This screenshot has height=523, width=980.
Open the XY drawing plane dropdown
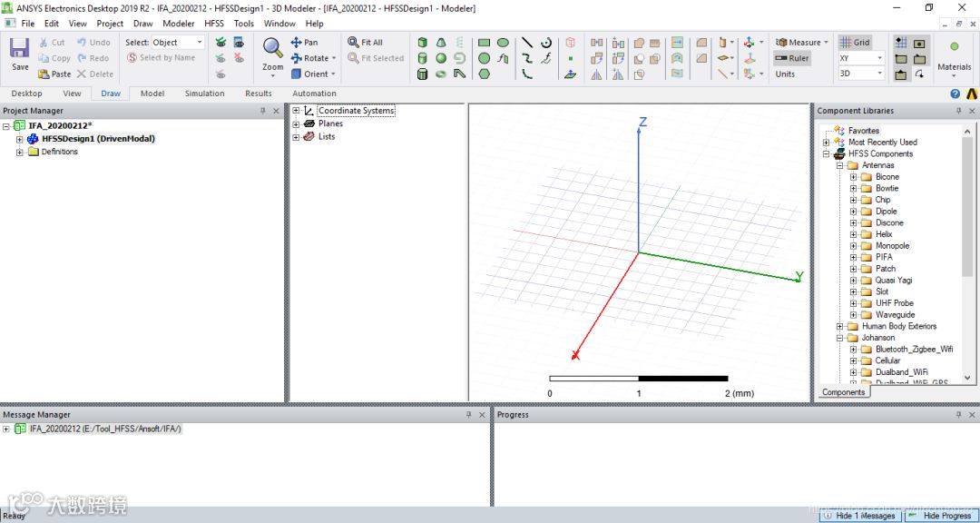[861, 58]
